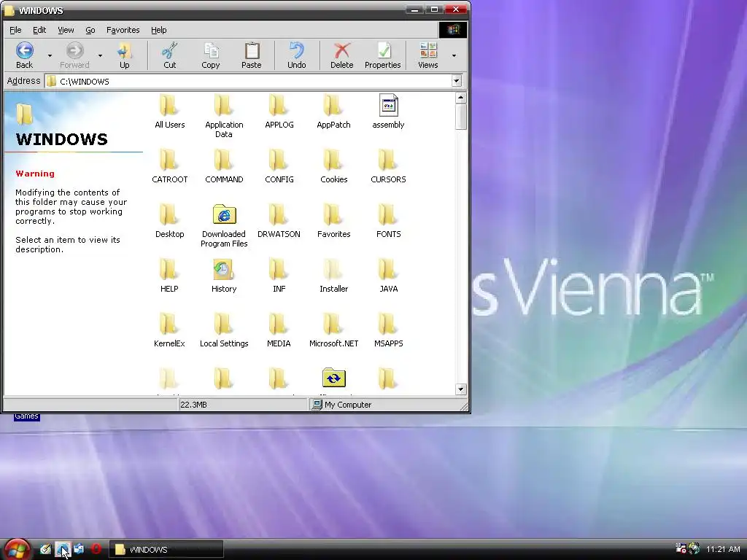Select the DRWATSON folder
The image size is (747, 560).
click(x=279, y=222)
